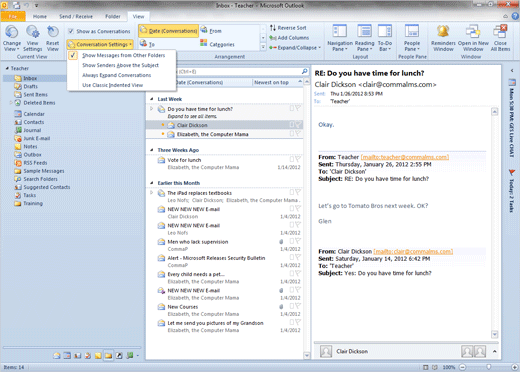Collapse the Last Week group
520x372 pixels.
(152, 99)
